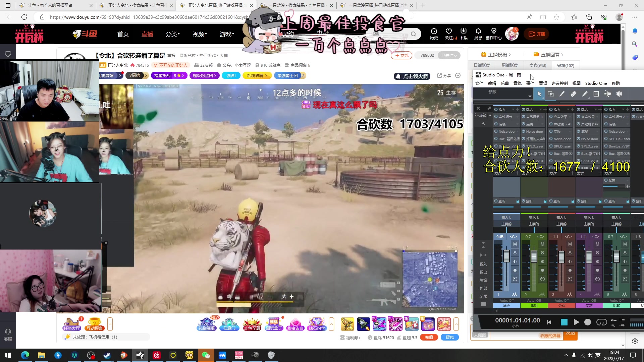Bypass 声线调节 insert on channel 1
The image size is (644, 362).
[496, 117]
